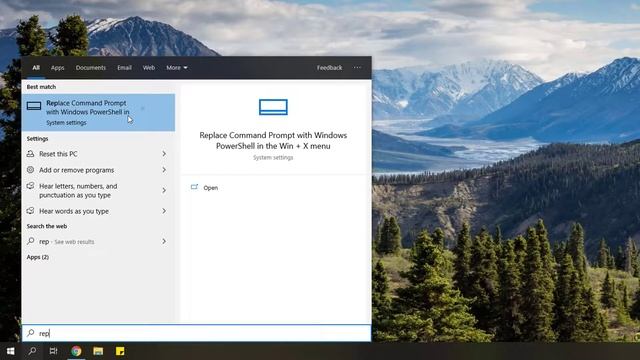Click the taskbar search magnifier icon

(32, 351)
